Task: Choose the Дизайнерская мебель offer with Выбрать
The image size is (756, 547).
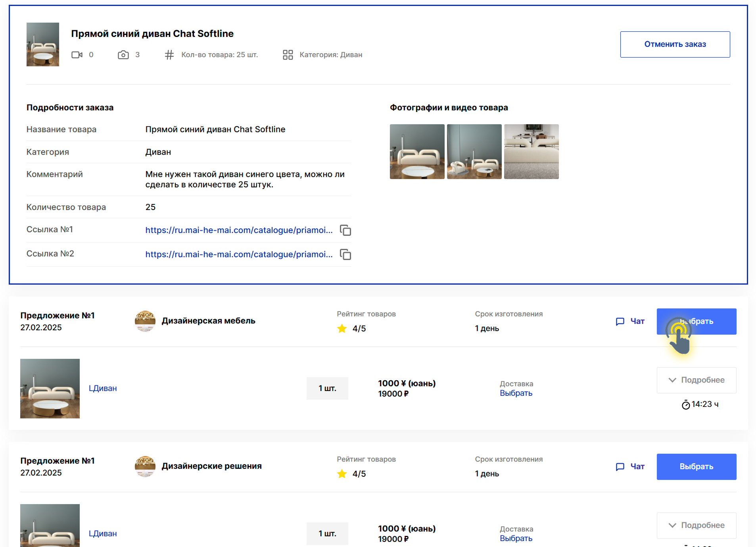Action: click(696, 321)
